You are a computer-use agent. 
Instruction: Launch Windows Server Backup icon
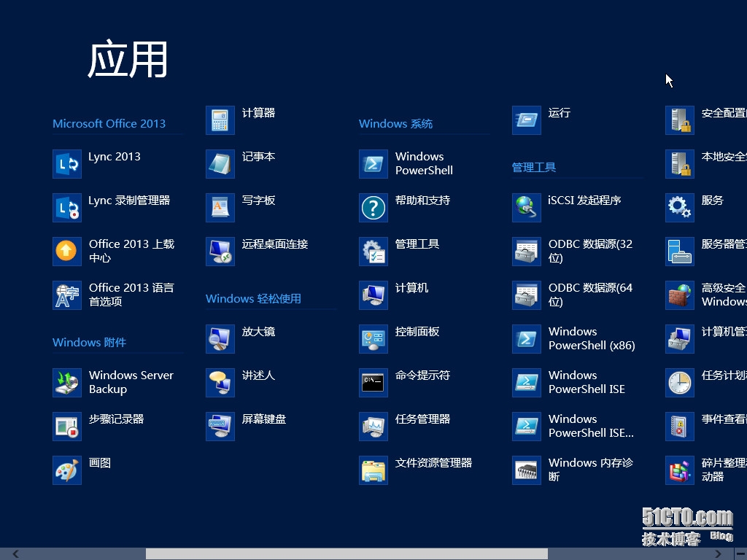66,383
